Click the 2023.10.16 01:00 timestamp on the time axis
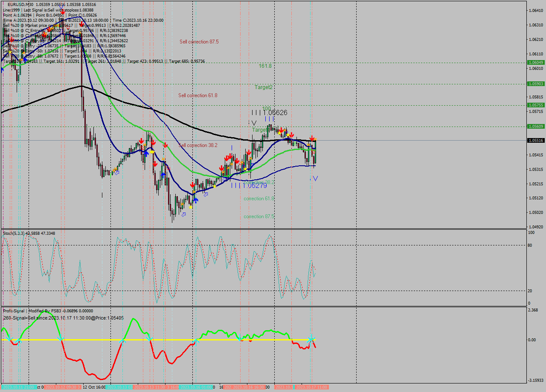Image resolution: width=546 pixels, height=392 pixels. 197,387
